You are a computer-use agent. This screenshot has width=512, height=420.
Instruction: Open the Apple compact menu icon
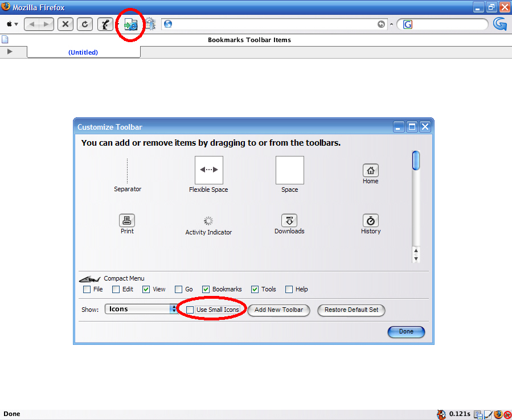coord(12,24)
